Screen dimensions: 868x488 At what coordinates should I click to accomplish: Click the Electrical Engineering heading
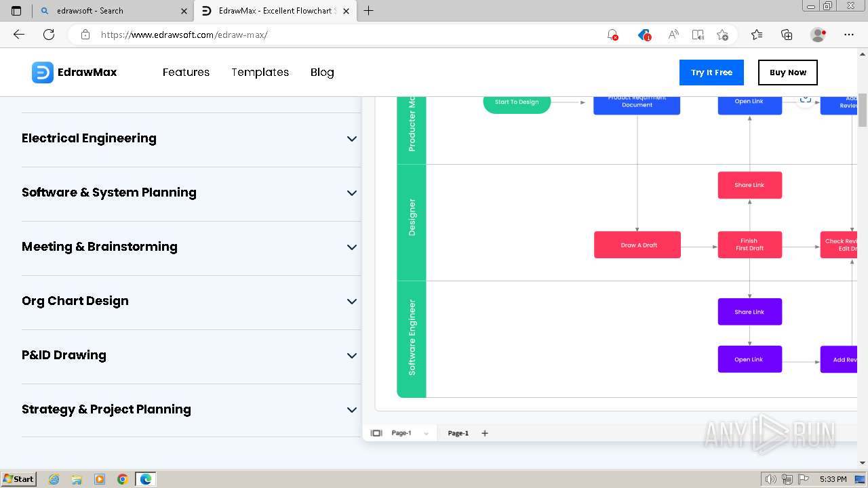(x=89, y=138)
